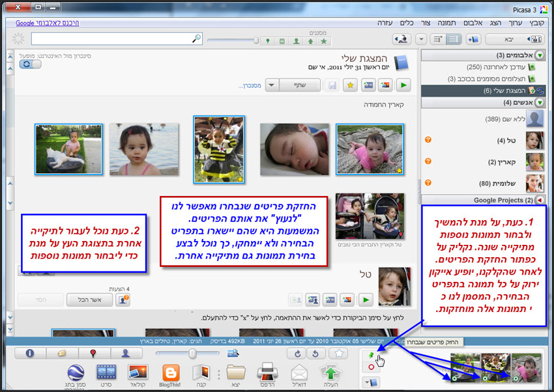This screenshot has width=554, height=392.
Task: Open the dropdown arrow beside שתף
Action: tap(272, 85)
